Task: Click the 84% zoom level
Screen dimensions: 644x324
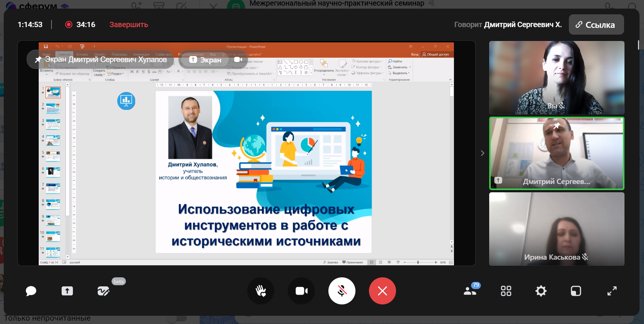Action: pyautogui.click(x=443, y=262)
